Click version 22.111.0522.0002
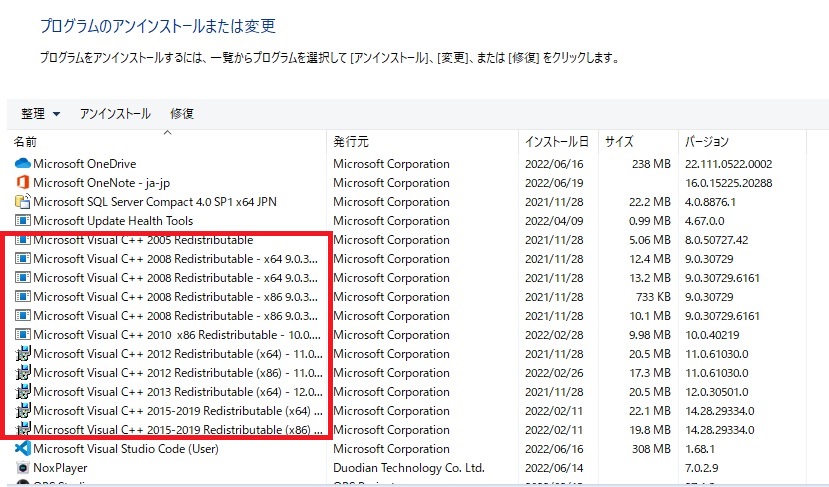The width and height of the screenshot is (829, 487). (x=729, y=163)
